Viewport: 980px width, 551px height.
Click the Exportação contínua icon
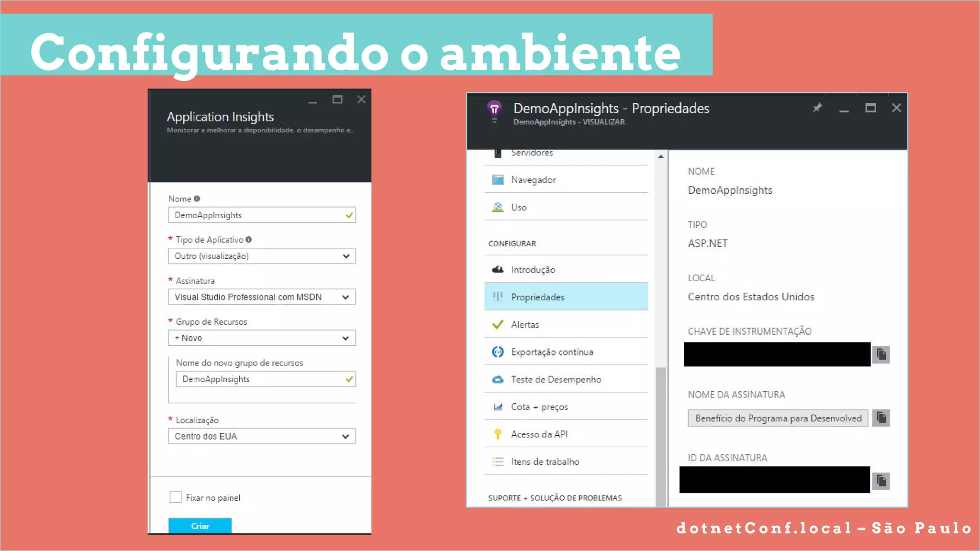tap(498, 352)
